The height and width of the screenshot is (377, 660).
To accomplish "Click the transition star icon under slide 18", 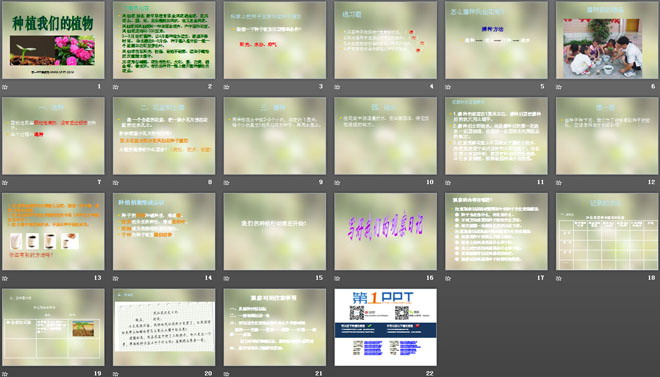I will [559, 278].
